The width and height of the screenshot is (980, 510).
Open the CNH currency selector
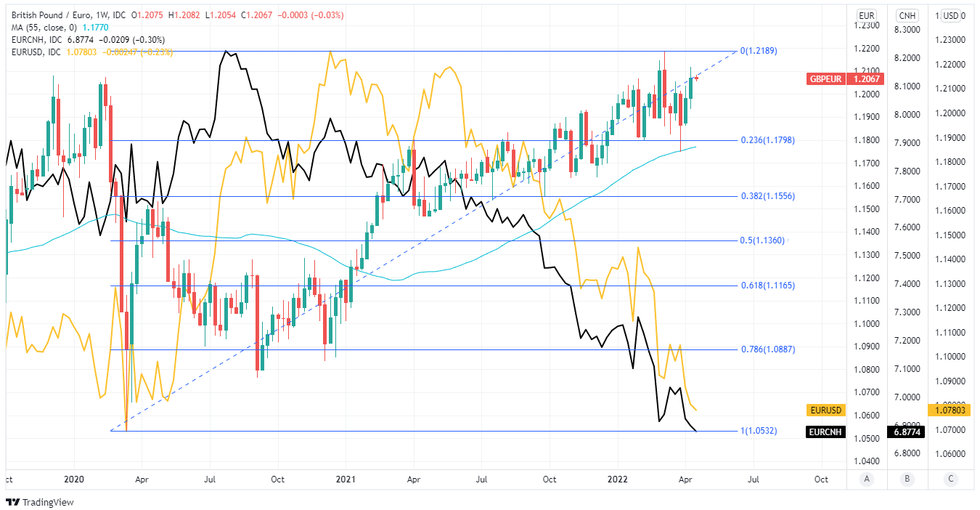click(907, 15)
